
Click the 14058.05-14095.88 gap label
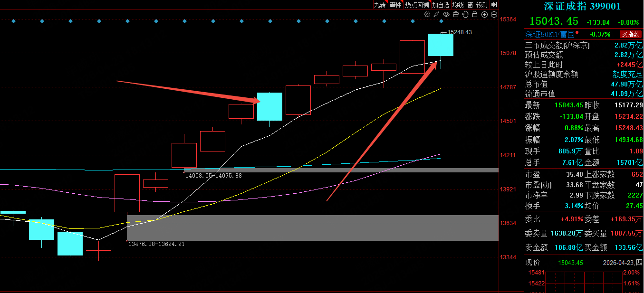pos(213,175)
